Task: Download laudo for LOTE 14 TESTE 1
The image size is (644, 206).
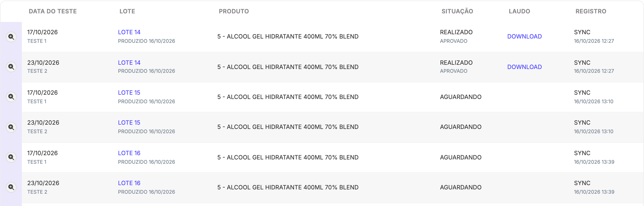Action: point(524,36)
